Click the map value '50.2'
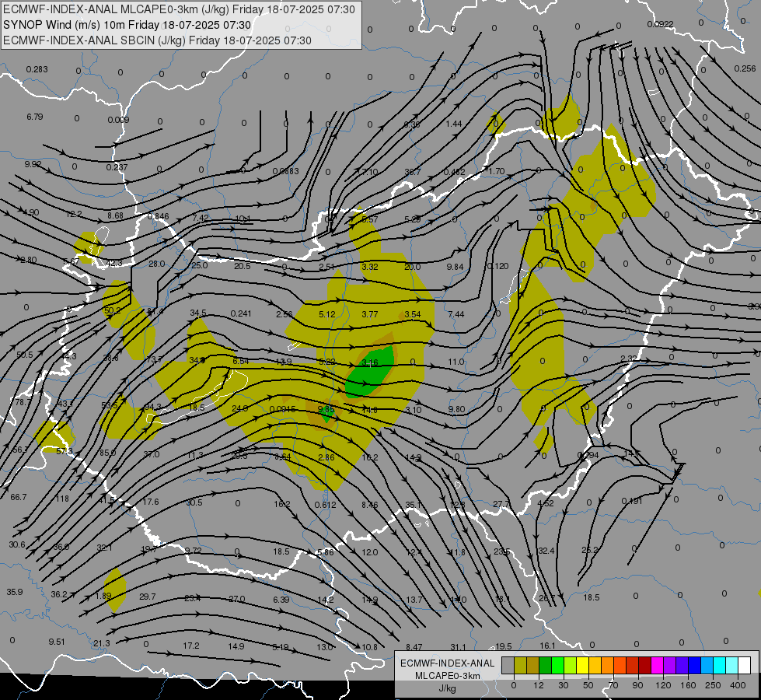Screen dimensions: 761x700 pos(113,310)
